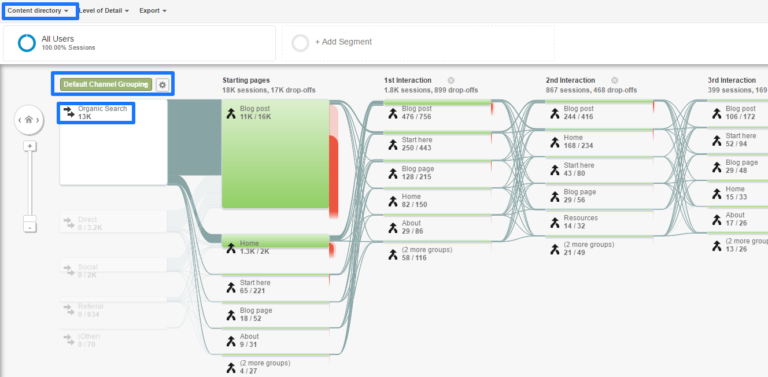Click the gear icon next to Default Channel Grouping

point(163,85)
